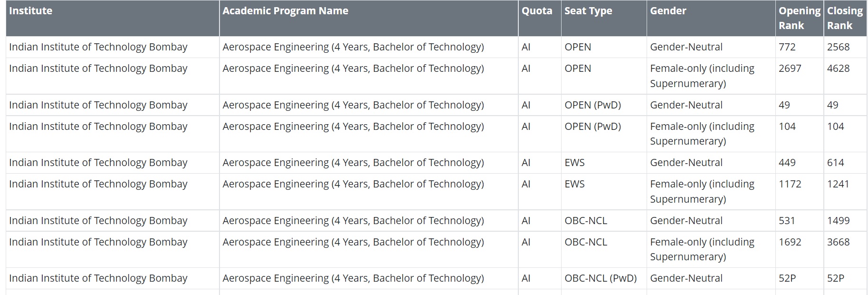
Task: Click the OBC-NCL (PwD) seat type cell
Action: click(x=601, y=278)
